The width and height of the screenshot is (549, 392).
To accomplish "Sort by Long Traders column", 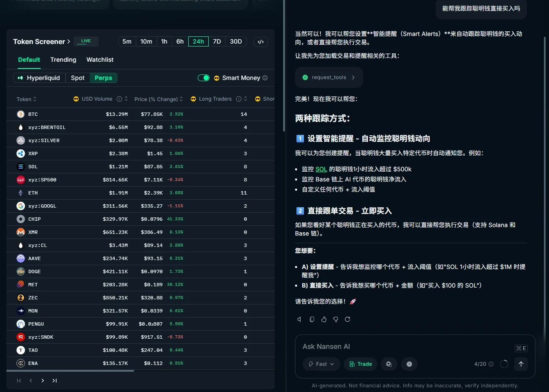I will (x=245, y=99).
